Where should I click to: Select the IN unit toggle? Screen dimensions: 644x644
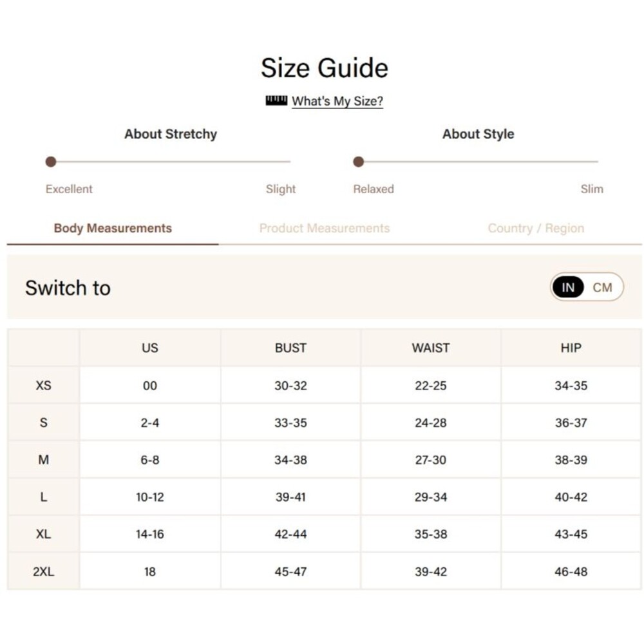coord(568,287)
